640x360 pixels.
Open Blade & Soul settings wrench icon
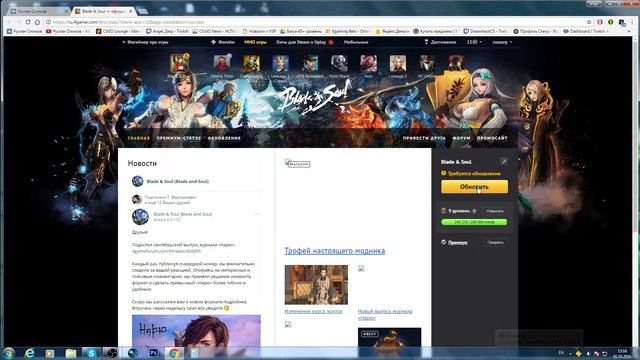(504, 162)
